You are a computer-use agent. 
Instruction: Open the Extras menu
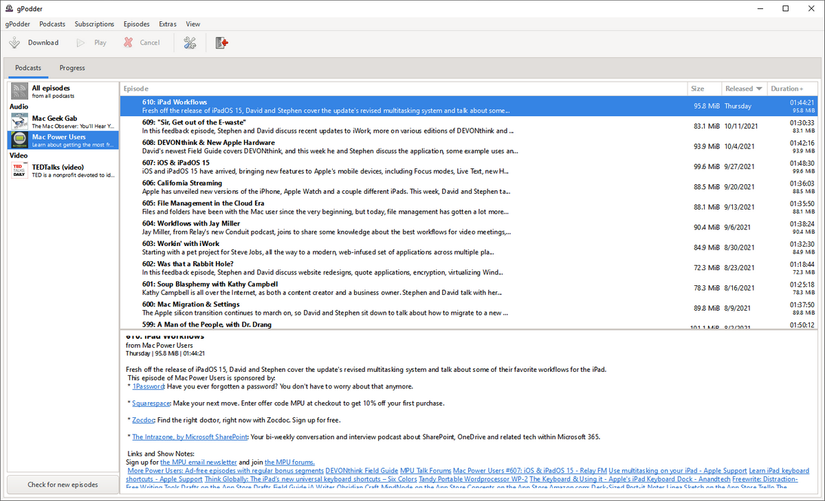(167, 24)
